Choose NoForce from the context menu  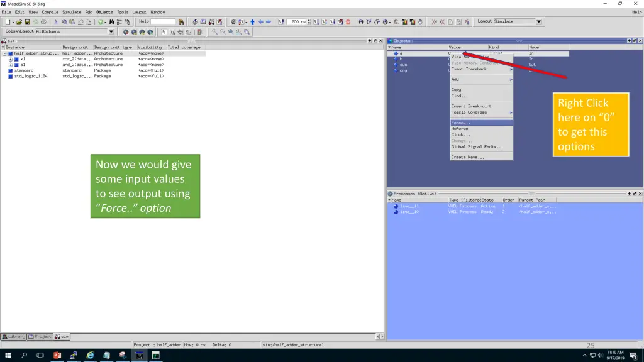click(481, 129)
